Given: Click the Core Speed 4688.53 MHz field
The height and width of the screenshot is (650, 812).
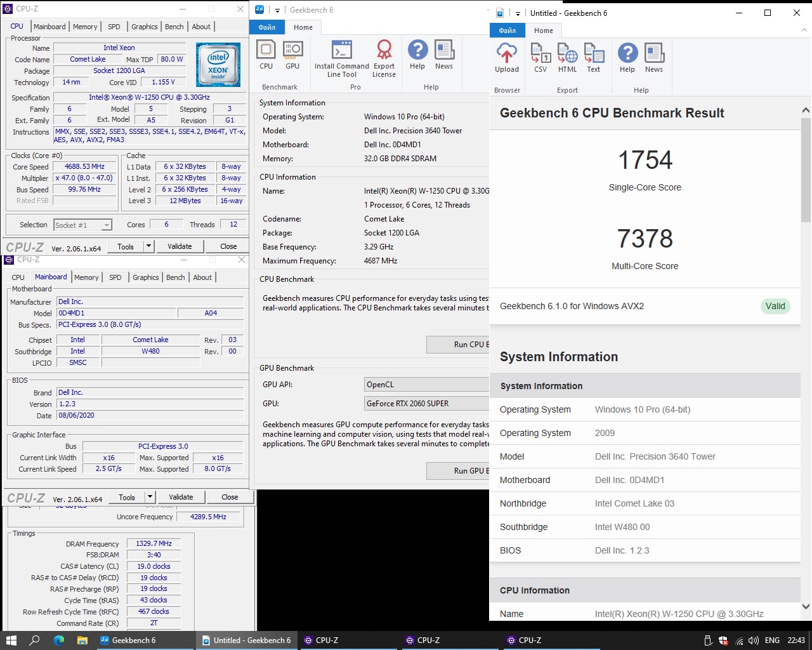Looking at the screenshot, I should (84, 167).
